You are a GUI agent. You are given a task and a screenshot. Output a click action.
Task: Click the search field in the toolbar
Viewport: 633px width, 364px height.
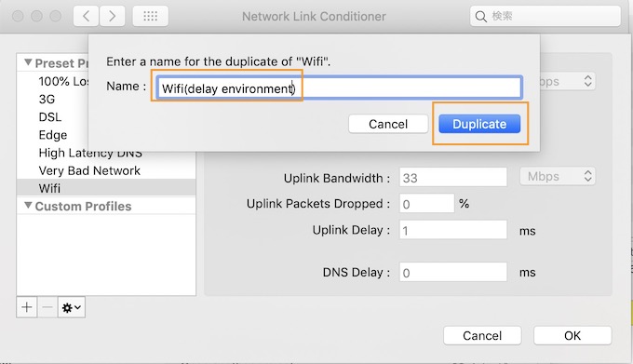545,16
